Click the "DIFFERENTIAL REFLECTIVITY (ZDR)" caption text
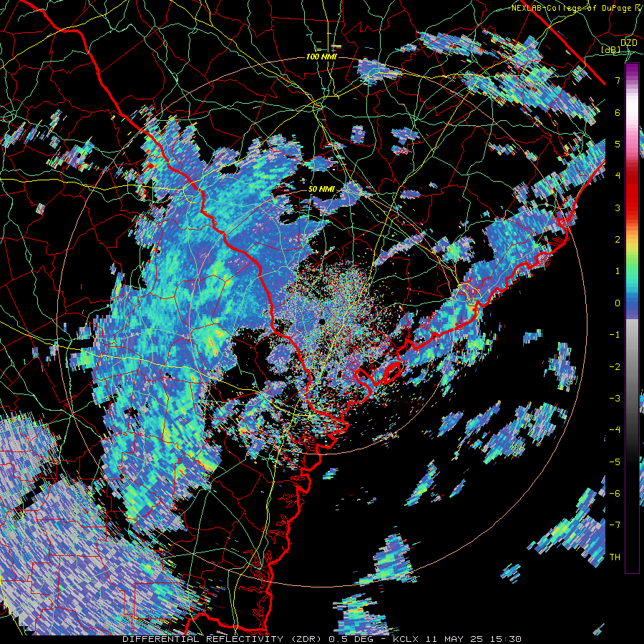Viewport: 644px width, 644px height. (x=223, y=639)
